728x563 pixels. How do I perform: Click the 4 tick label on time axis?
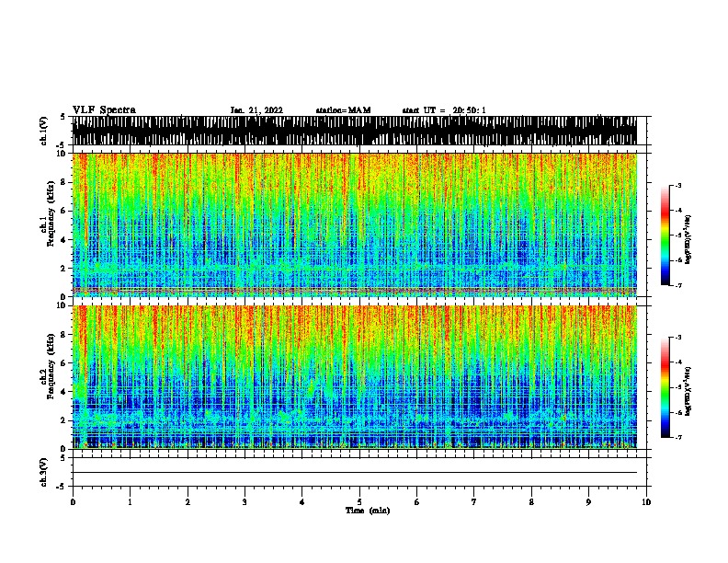point(302,502)
